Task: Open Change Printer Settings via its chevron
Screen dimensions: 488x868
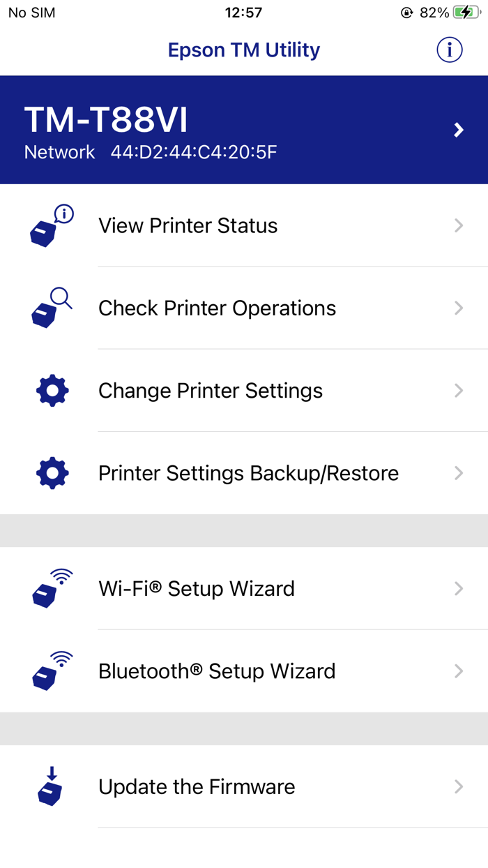Action: pos(459,390)
